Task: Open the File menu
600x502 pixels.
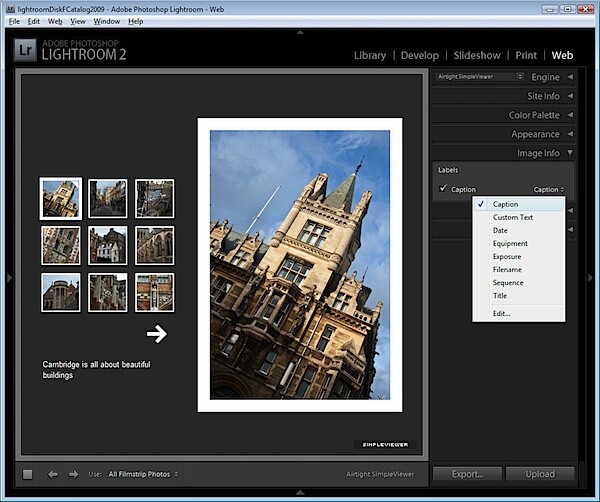Action: click(x=14, y=21)
